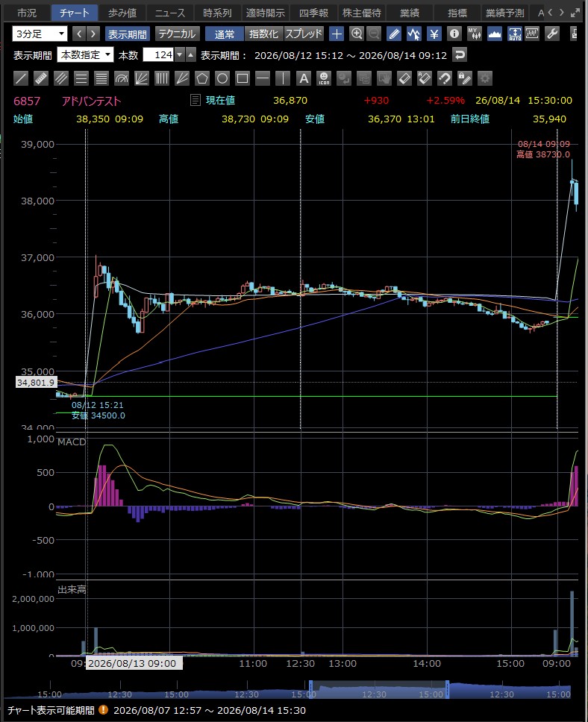Toggle AUTO scale icon

515,34
